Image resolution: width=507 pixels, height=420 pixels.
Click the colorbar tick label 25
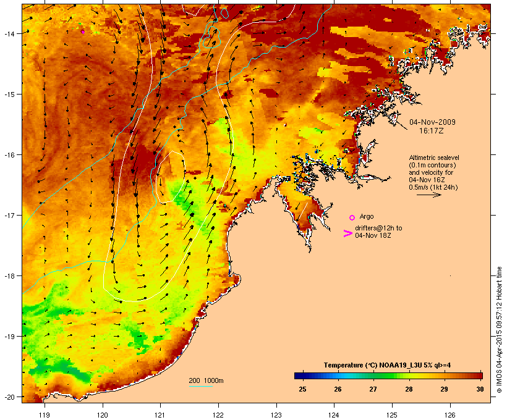click(302, 389)
